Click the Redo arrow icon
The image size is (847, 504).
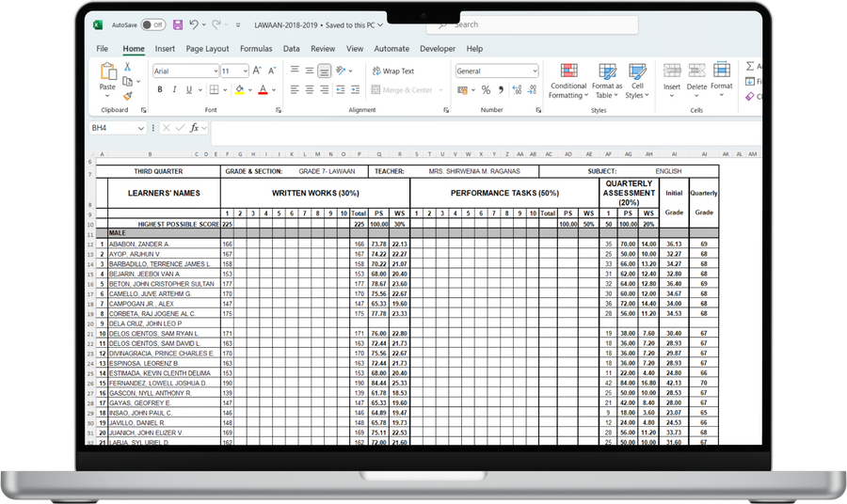tap(216, 24)
